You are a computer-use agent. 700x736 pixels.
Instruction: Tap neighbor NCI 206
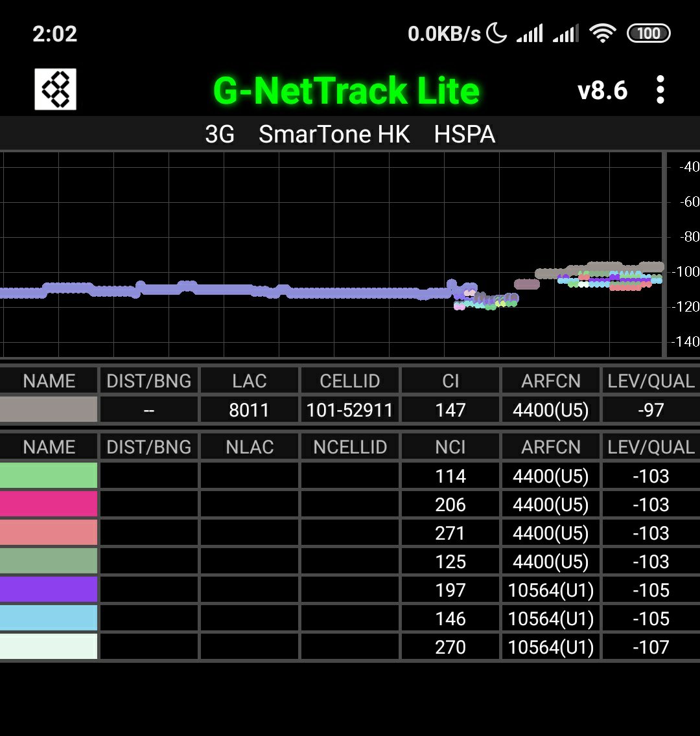click(x=450, y=505)
